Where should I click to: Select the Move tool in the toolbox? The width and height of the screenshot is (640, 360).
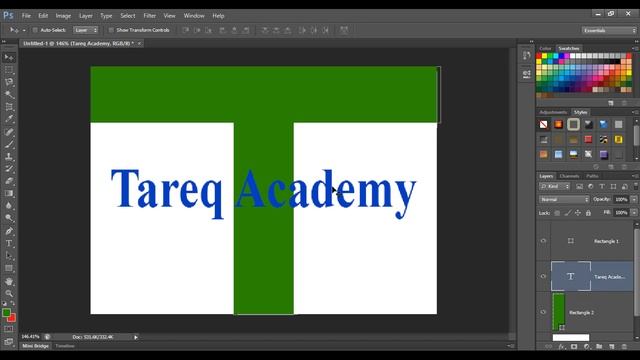9,57
